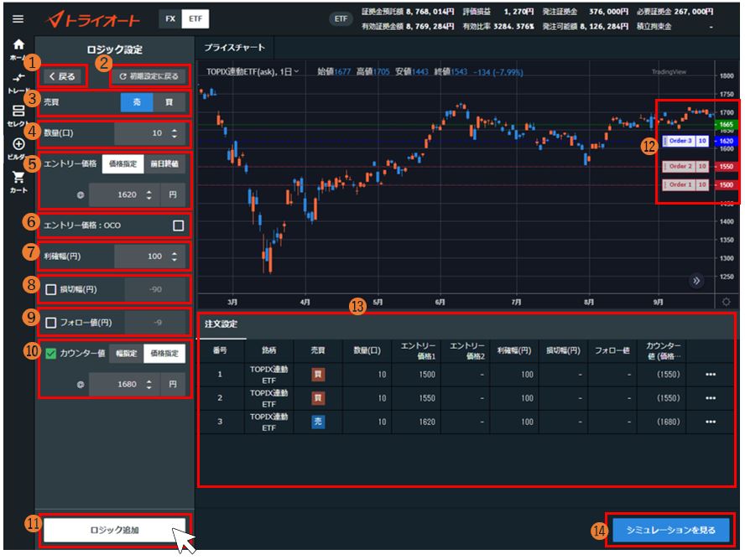Open chart timeframe 1日 dropdown
745x560 pixels.
289,71
